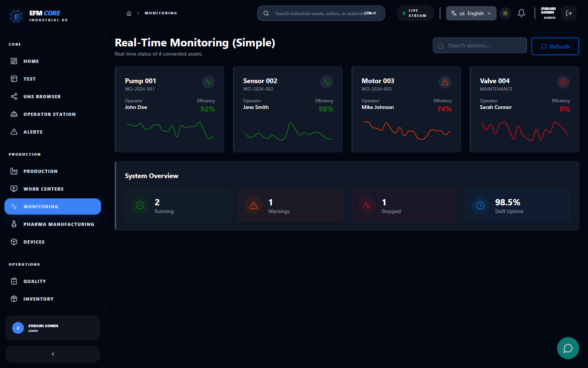Open the Pharma Manufacturing section
This screenshot has width=588, height=368.
click(x=58, y=224)
